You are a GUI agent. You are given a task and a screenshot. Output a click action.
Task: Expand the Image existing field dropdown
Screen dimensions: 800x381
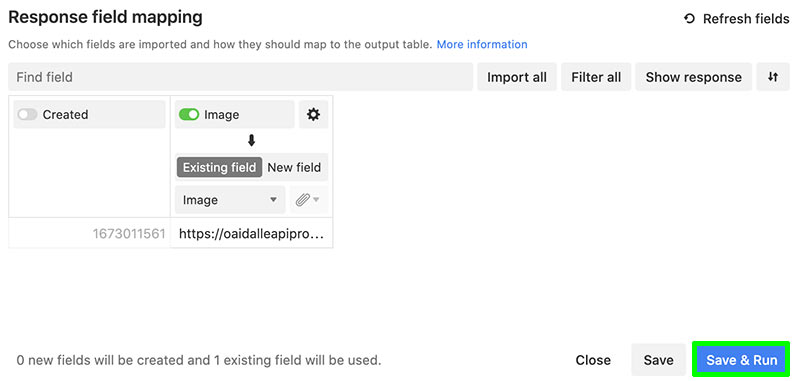[x=230, y=200]
